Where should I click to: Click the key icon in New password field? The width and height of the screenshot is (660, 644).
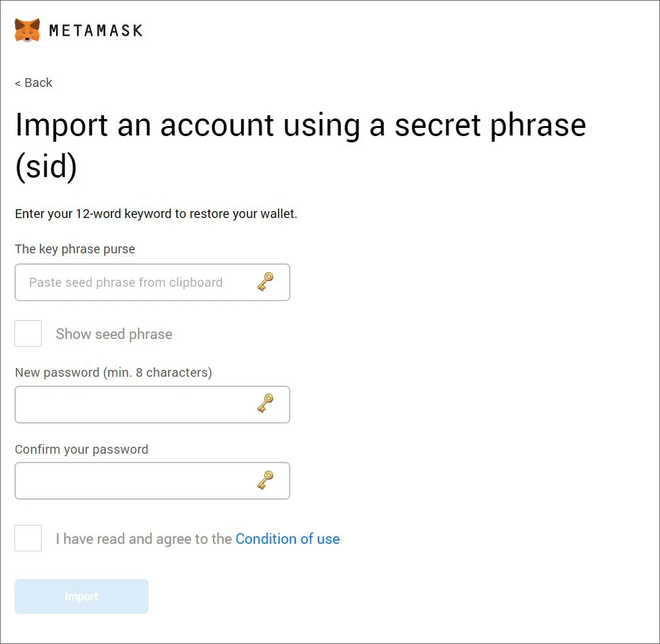click(265, 403)
